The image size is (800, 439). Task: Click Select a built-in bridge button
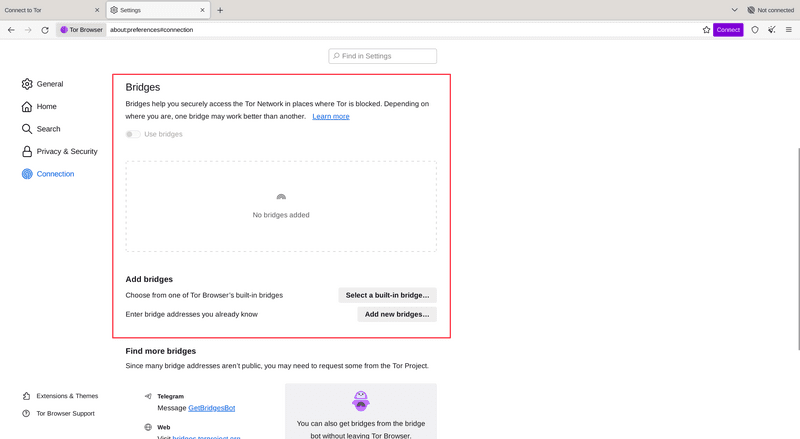(x=387, y=295)
